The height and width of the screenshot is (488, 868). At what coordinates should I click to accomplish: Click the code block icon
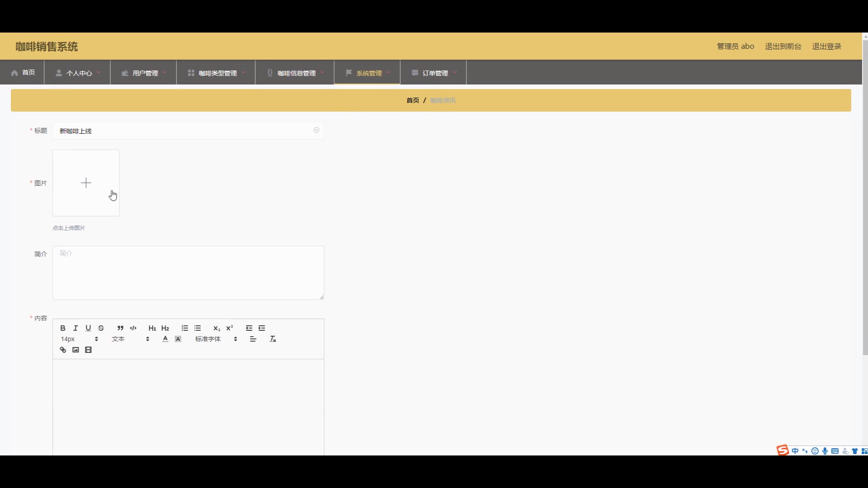click(x=133, y=328)
